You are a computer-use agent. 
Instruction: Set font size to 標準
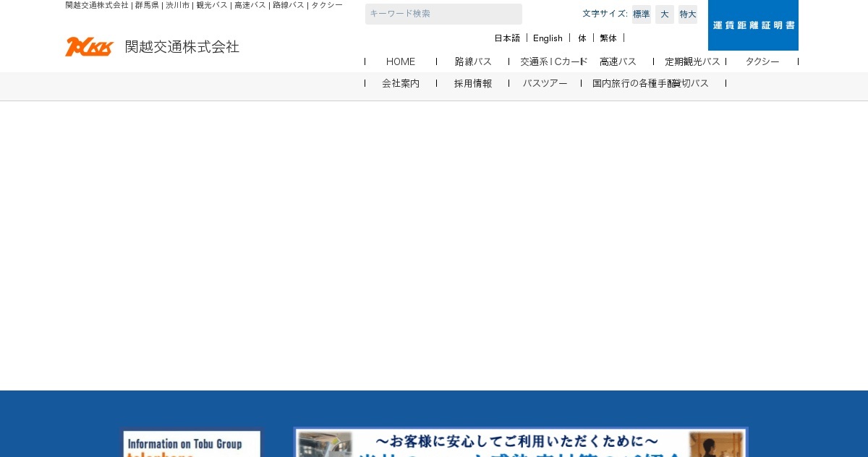[x=641, y=14]
